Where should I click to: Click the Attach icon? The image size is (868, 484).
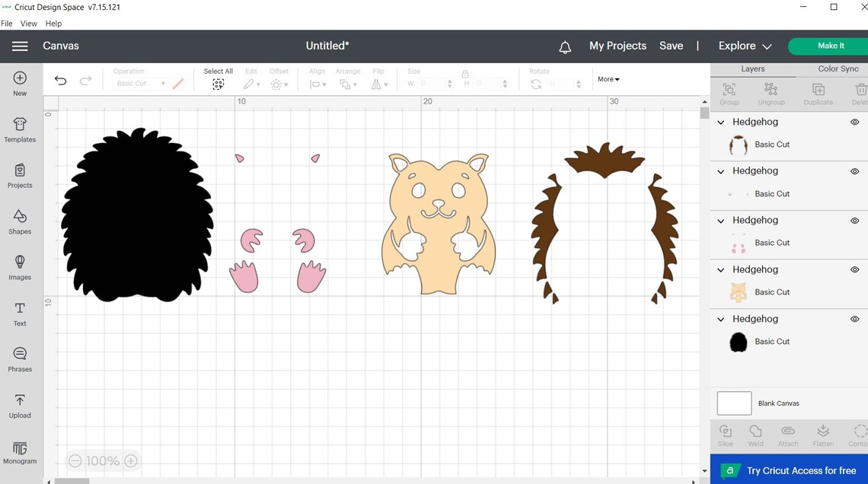[788, 434]
